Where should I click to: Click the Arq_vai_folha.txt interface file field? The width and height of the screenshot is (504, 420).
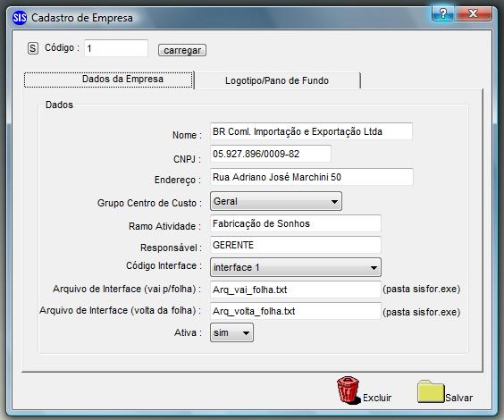click(296, 290)
